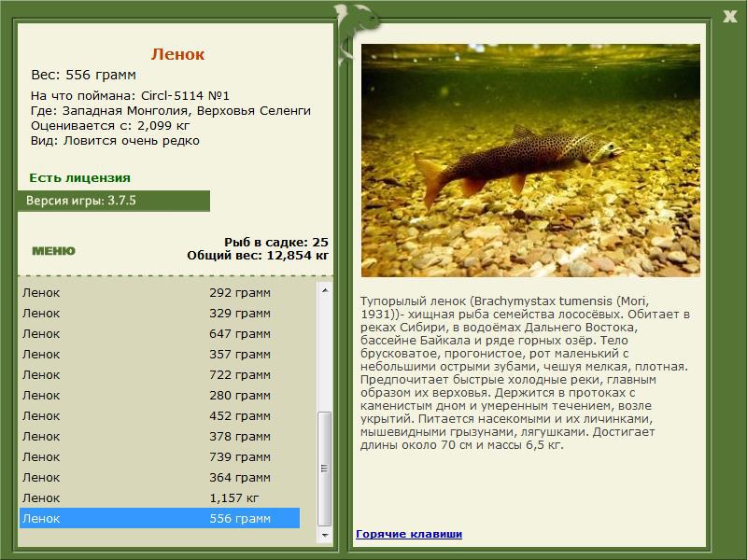Select the Ленок 357 грамм row
This screenshot has height=560, width=747.
pyautogui.click(x=160, y=354)
